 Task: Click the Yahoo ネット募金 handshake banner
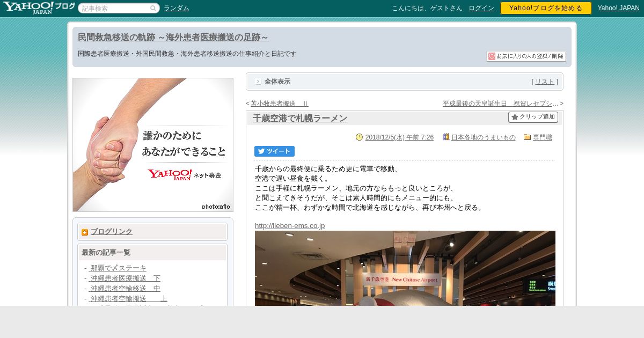pyautogui.click(x=153, y=145)
